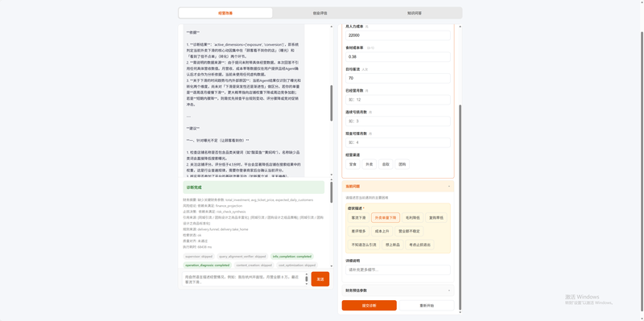The width and height of the screenshot is (644, 321).
Task: Click the 月人力成本 field showing 22000
Action: pyautogui.click(x=398, y=35)
